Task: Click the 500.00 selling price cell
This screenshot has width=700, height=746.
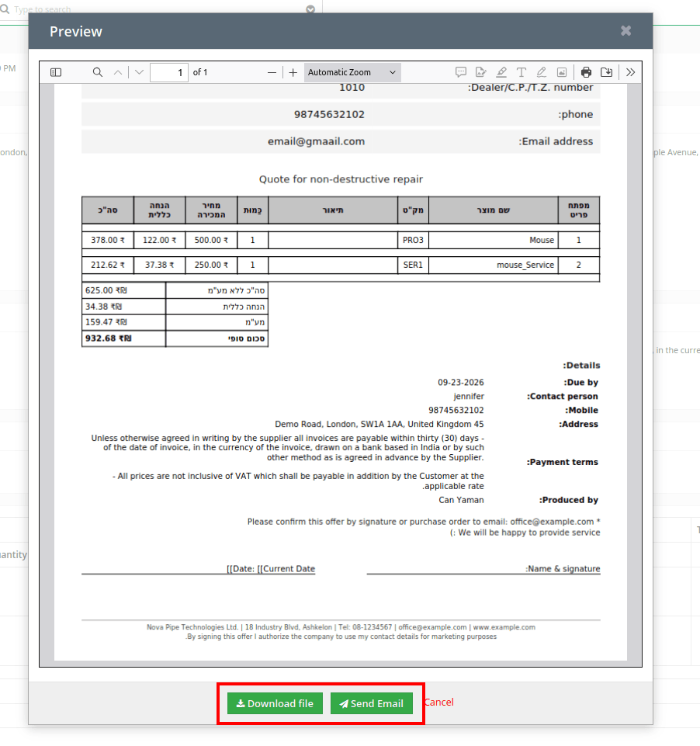Action: point(211,241)
